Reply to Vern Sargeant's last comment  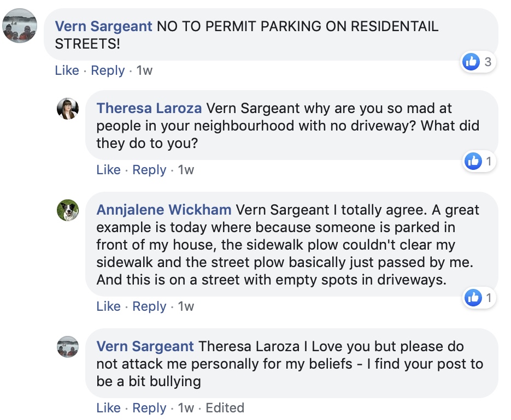149,407
